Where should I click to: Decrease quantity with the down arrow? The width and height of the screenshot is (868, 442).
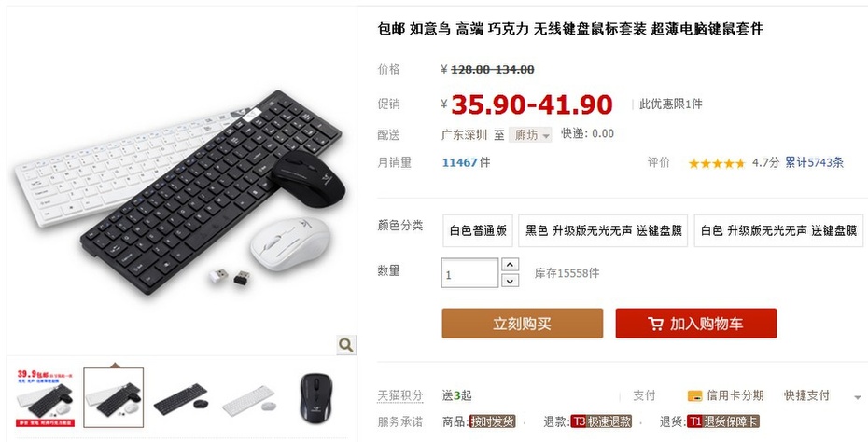pos(510,281)
